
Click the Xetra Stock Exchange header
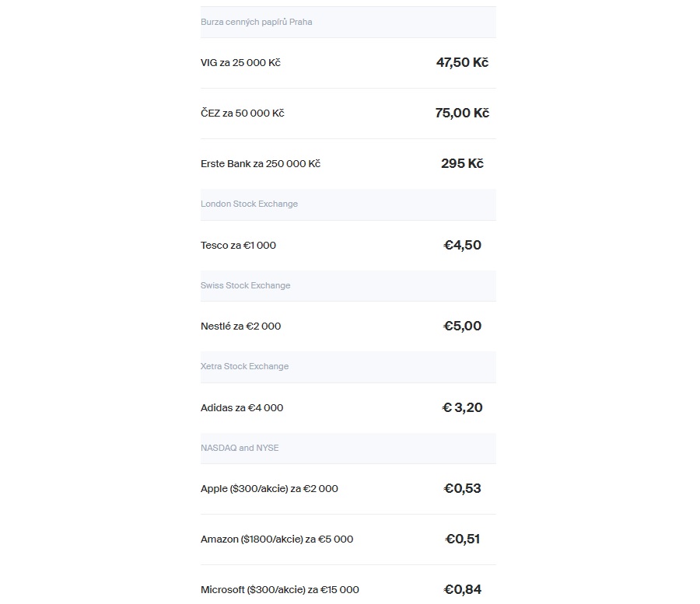(348, 367)
